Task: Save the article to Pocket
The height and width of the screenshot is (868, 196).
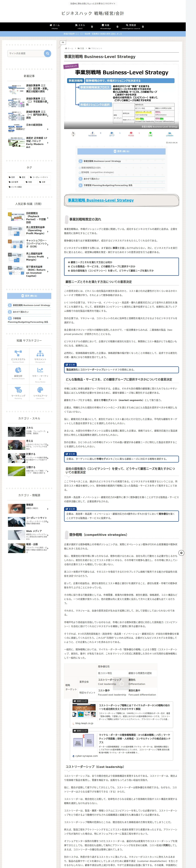Action: pos(131,134)
